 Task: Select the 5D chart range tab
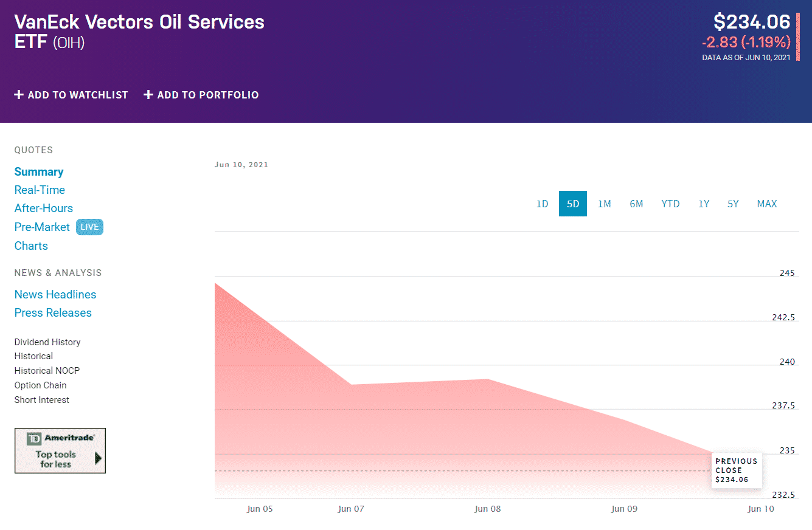573,204
